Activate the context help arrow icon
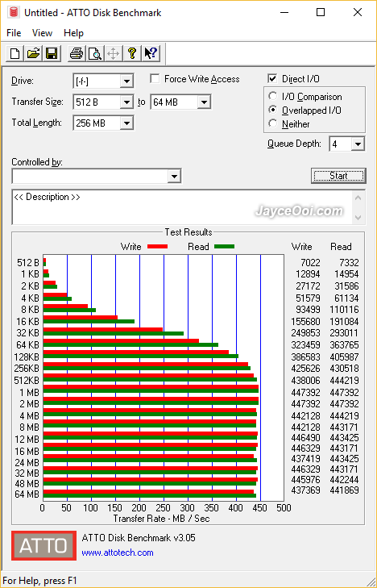The width and height of the screenshot is (377, 588). (151, 53)
